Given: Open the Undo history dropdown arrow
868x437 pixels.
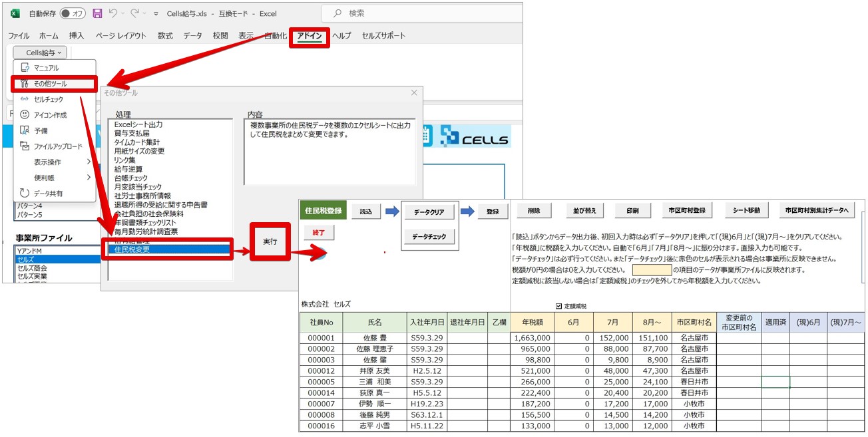Looking at the screenshot, I should (x=123, y=14).
